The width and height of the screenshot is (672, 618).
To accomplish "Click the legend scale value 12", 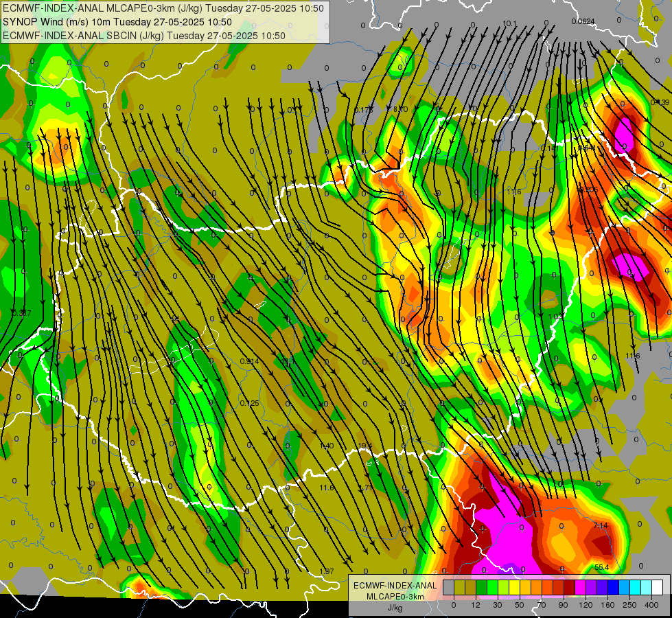I will point(476,605).
